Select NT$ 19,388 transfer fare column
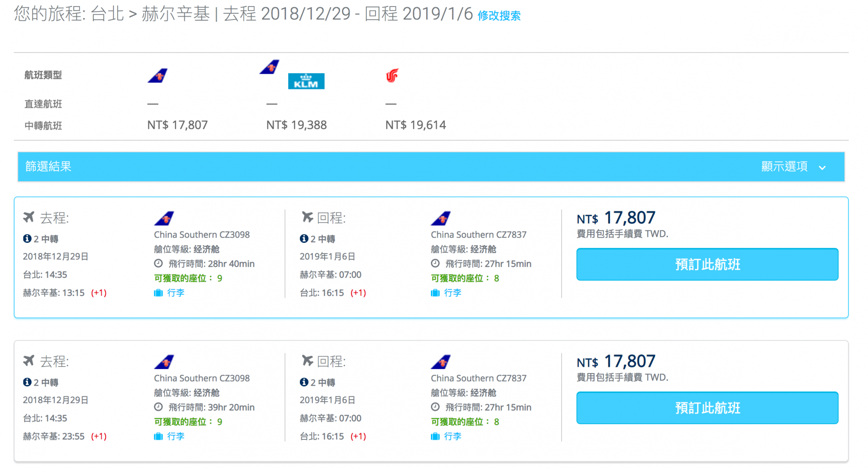This screenshot has height=468, width=868. pos(296,125)
